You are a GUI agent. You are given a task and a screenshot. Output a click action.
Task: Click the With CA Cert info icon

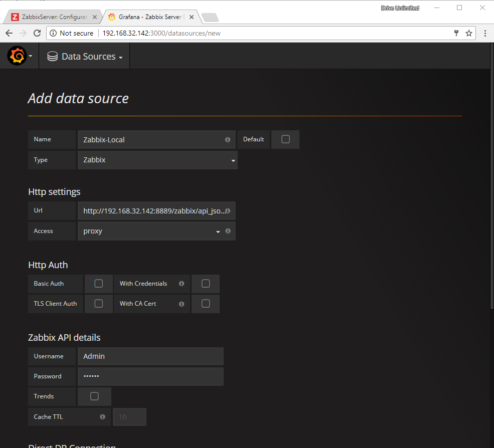[182, 304]
